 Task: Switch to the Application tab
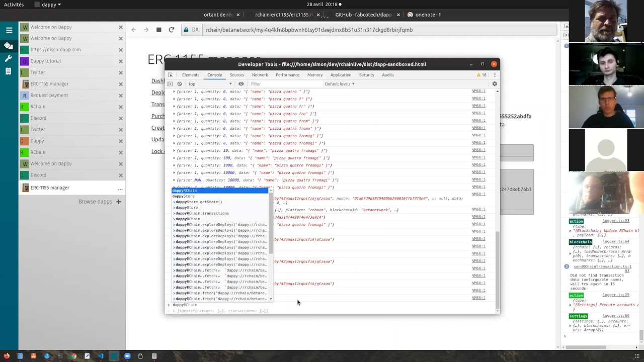[341, 75]
